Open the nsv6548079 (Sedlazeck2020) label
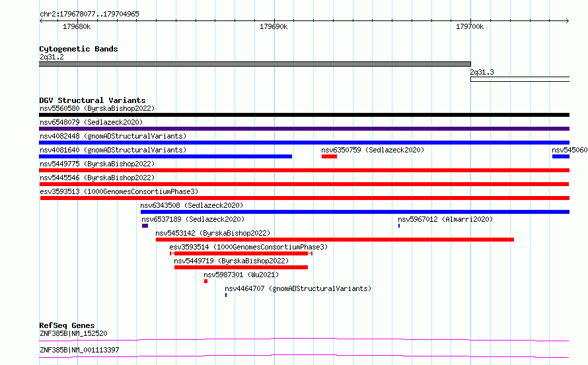 [x=91, y=123]
